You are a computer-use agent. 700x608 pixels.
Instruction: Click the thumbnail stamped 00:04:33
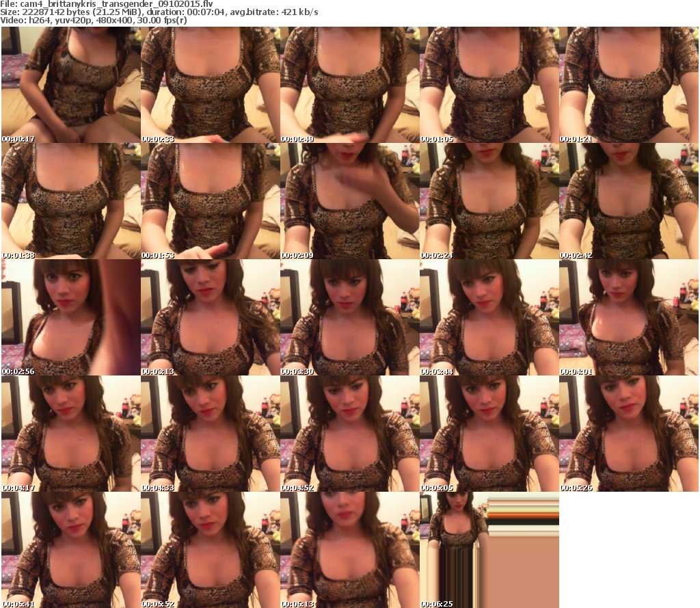coord(211,434)
